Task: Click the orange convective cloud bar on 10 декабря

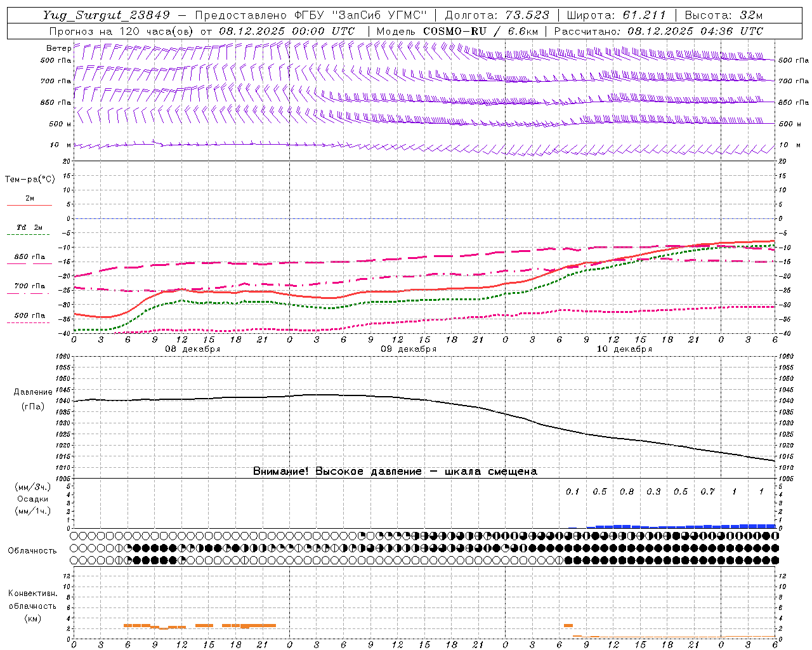Action: 568,626
